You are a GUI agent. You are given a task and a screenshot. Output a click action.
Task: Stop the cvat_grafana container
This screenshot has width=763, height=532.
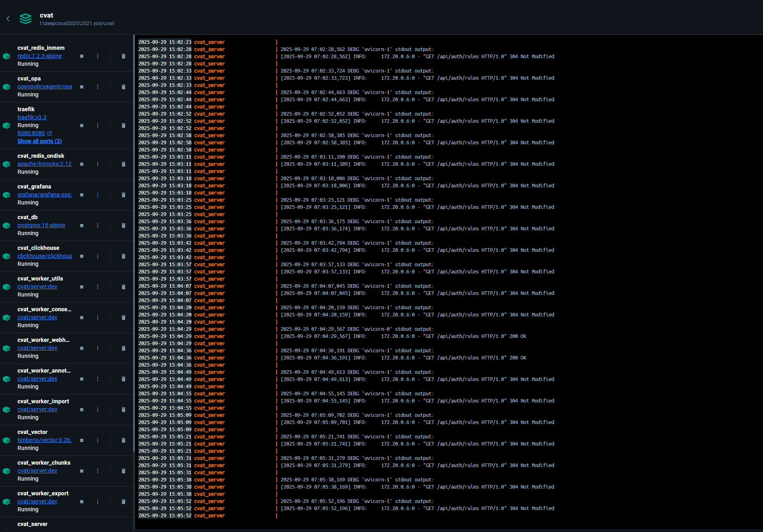82,195
